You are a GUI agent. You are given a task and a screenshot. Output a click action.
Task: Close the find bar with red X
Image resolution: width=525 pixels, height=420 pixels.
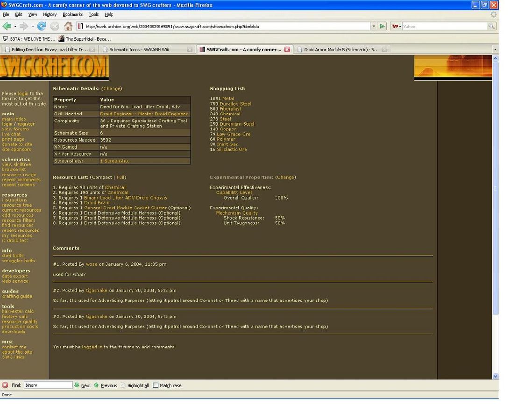pos(5,385)
